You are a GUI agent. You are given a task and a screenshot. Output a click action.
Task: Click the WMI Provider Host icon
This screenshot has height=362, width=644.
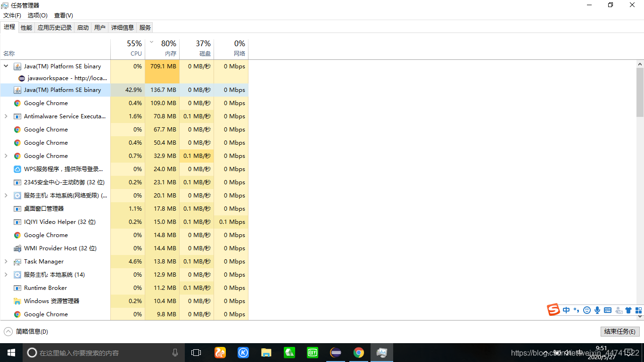pos(17,248)
